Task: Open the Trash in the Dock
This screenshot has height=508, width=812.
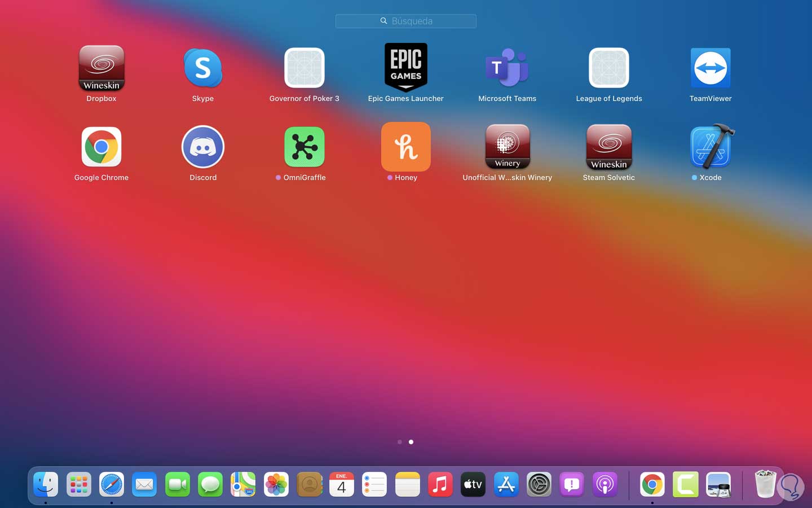Action: 765,484
